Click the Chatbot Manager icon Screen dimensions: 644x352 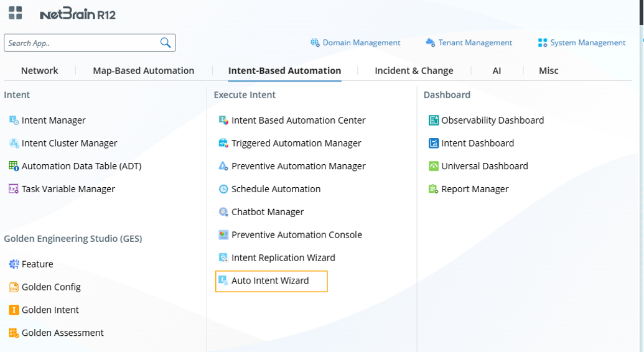(224, 212)
